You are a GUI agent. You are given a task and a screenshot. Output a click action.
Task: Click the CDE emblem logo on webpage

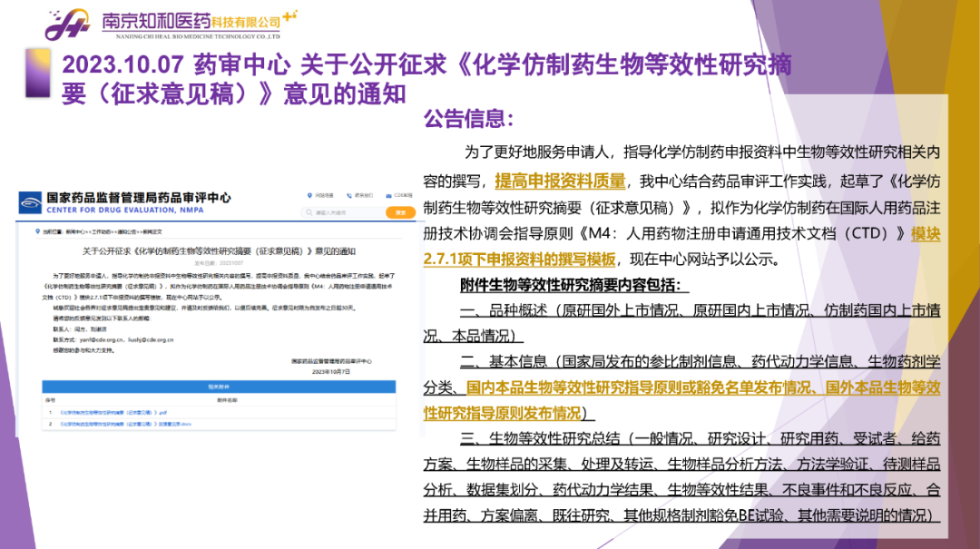click(x=31, y=201)
